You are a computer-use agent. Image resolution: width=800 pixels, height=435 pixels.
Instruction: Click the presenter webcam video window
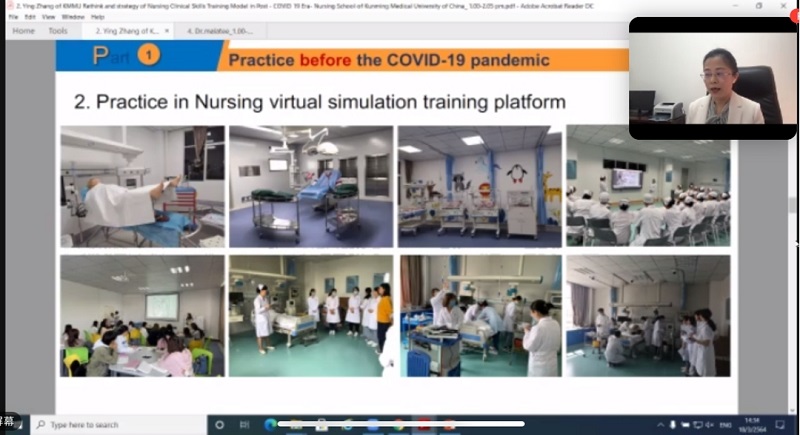712,78
